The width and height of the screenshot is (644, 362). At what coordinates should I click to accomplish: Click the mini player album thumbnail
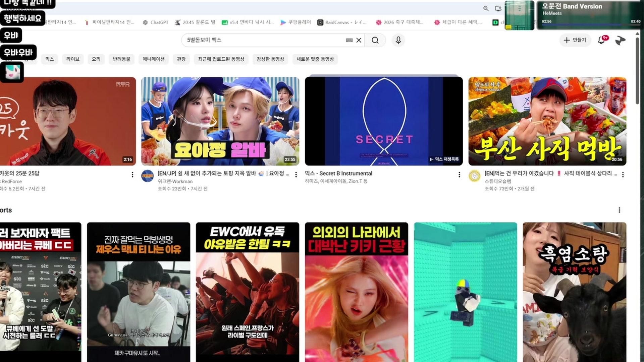point(520,15)
